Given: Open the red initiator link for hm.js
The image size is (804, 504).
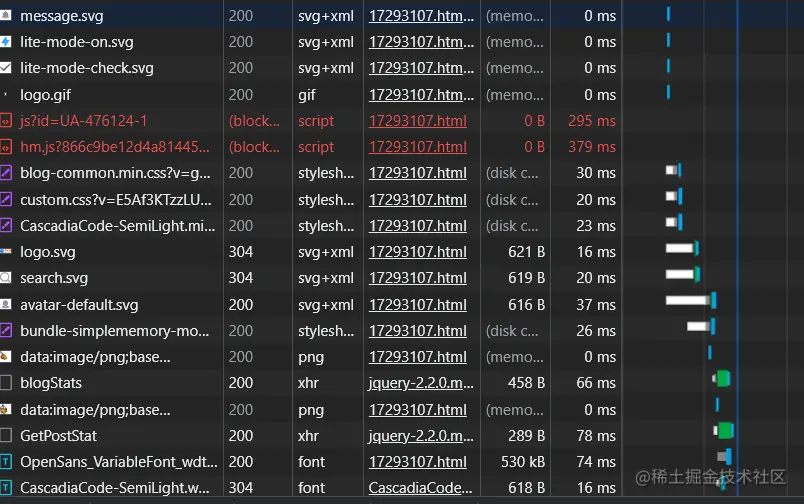Looking at the screenshot, I should 418,147.
